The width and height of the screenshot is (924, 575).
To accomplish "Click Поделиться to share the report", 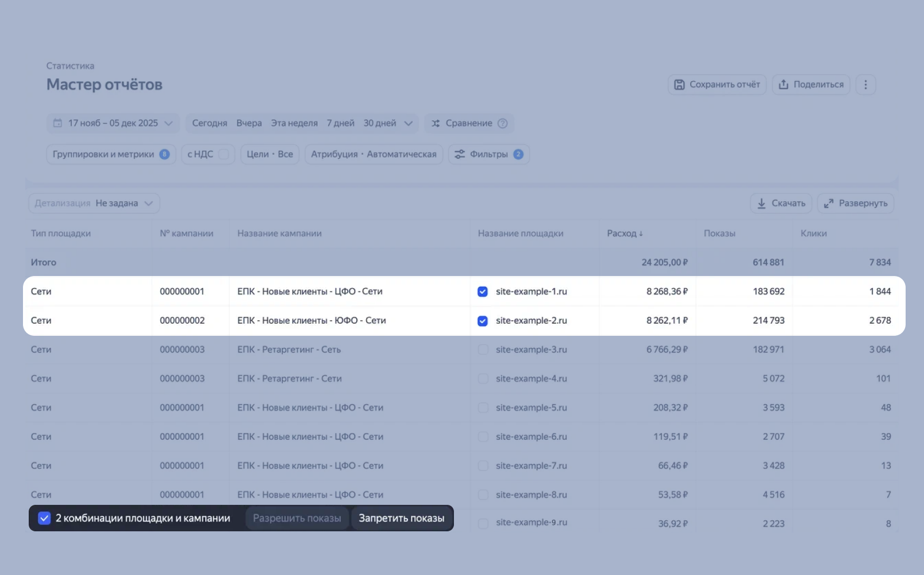I will (811, 85).
